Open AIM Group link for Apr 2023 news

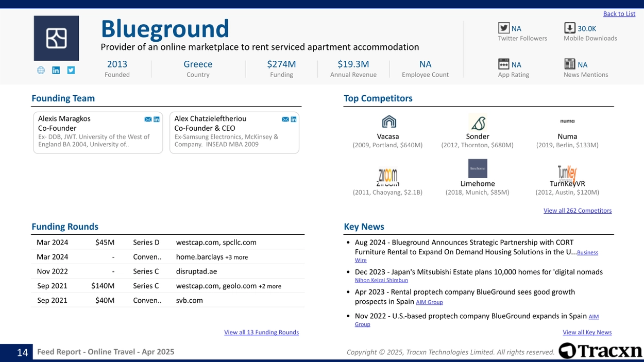click(x=429, y=302)
